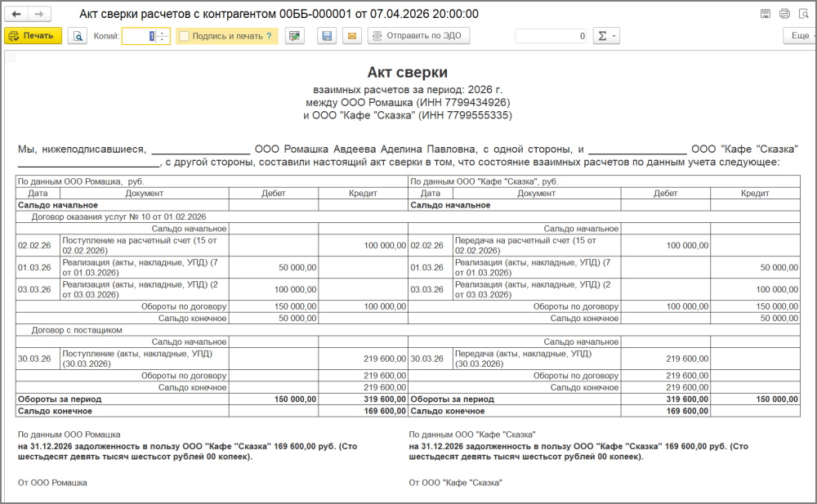The height and width of the screenshot is (504, 817).
Task: Open help question mark for Подпись и печать
Action: pos(269,36)
